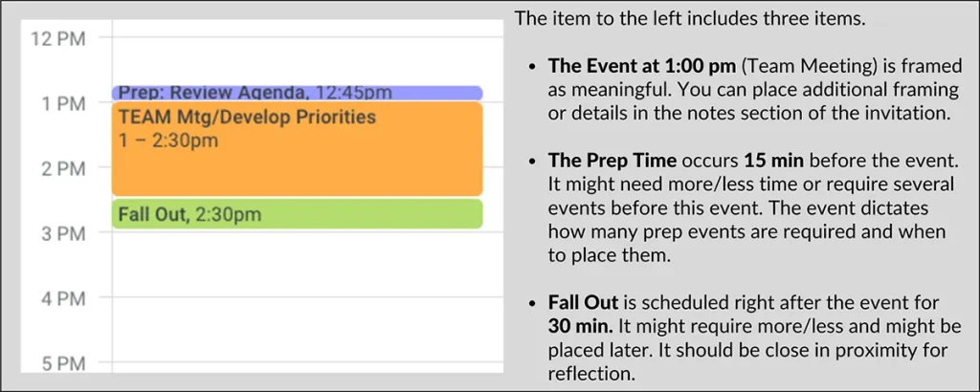Click the '12:45pm' time in purple event
This screenshot has width=980, height=392.
coord(354,93)
